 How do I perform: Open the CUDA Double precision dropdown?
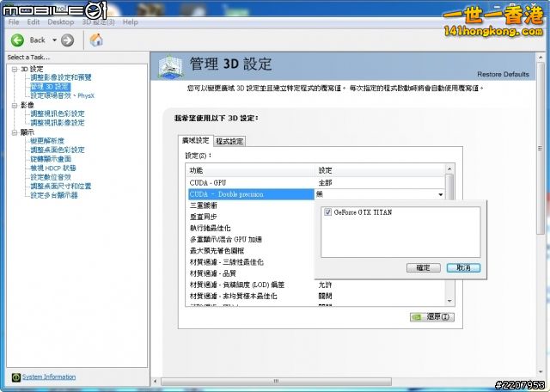pyautogui.click(x=441, y=195)
